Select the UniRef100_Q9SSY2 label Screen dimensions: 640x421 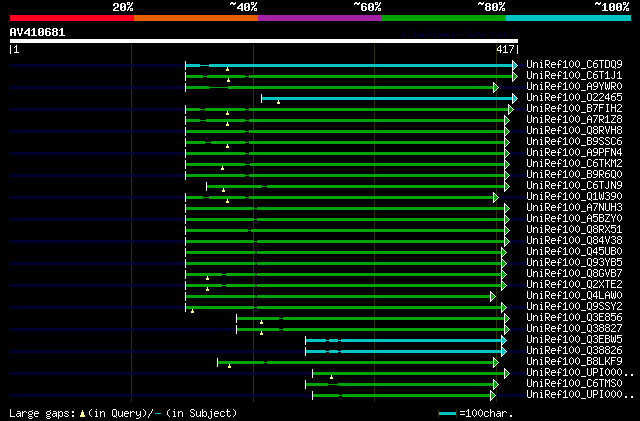pos(574,307)
